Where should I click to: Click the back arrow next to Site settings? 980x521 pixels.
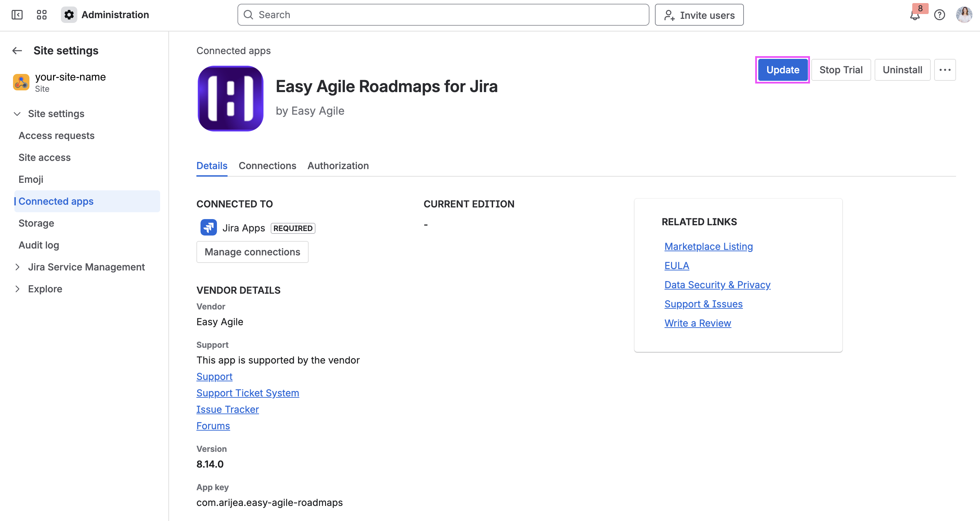click(x=17, y=50)
